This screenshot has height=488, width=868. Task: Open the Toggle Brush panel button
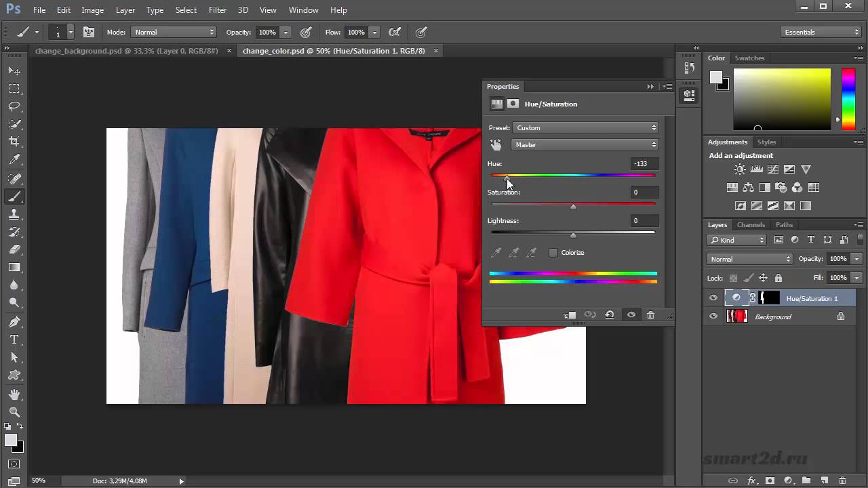(89, 32)
